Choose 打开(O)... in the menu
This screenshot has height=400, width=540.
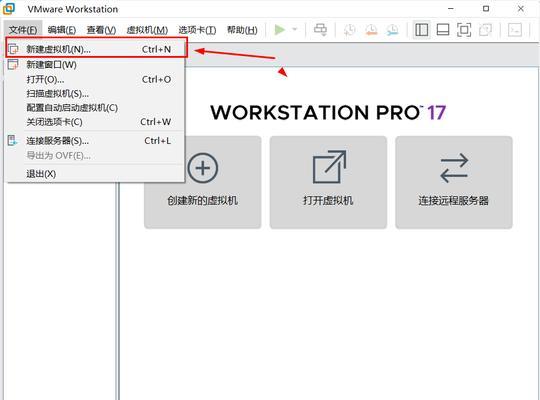click(95, 79)
